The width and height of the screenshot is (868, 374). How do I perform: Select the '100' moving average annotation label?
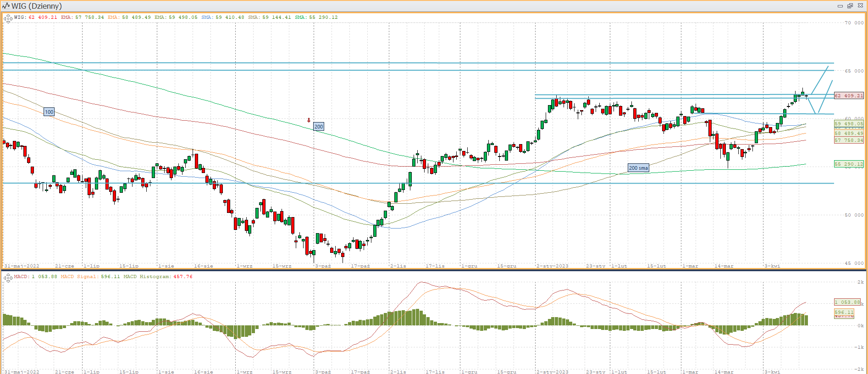[x=49, y=112]
